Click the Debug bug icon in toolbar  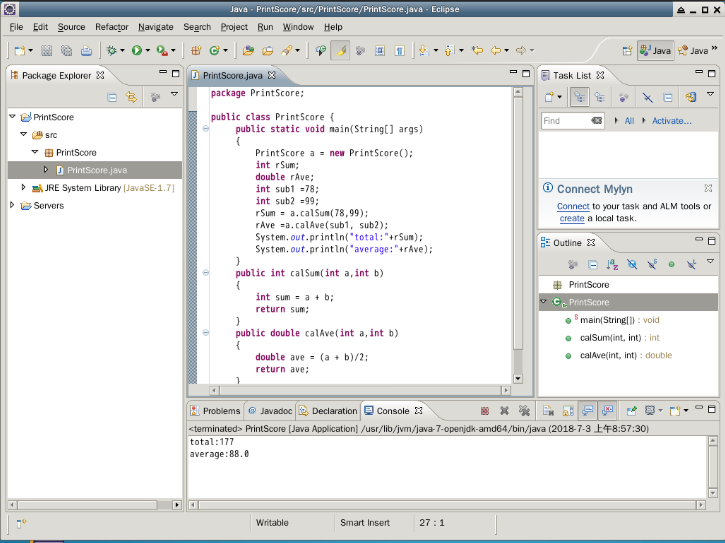click(111, 50)
